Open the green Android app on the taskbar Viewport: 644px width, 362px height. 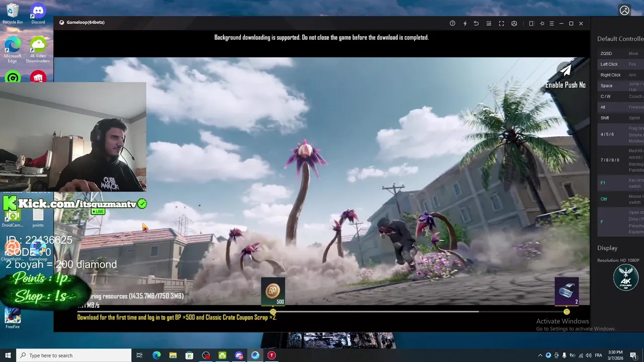[222, 355]
